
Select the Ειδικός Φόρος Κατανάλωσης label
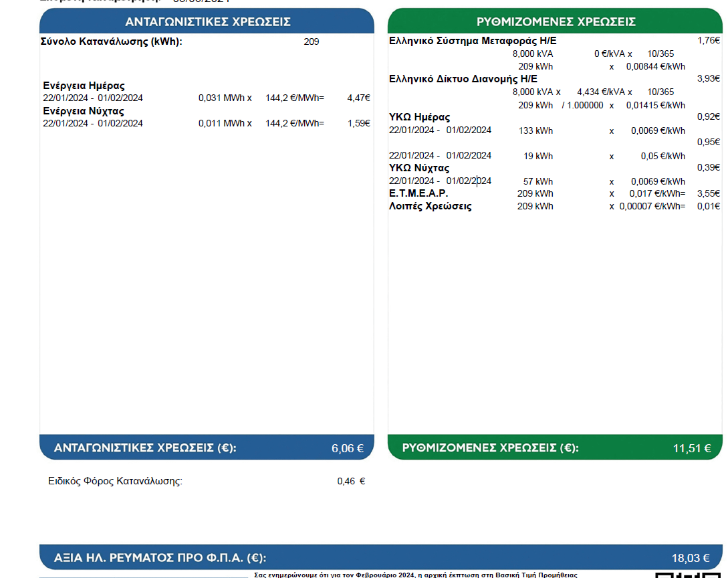tap(115, 481)
